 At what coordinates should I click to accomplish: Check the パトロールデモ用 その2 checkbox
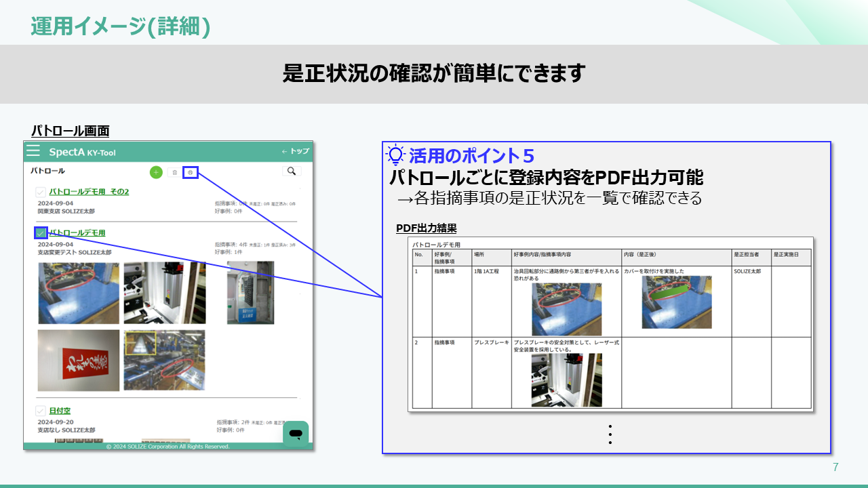click(41, 192)
